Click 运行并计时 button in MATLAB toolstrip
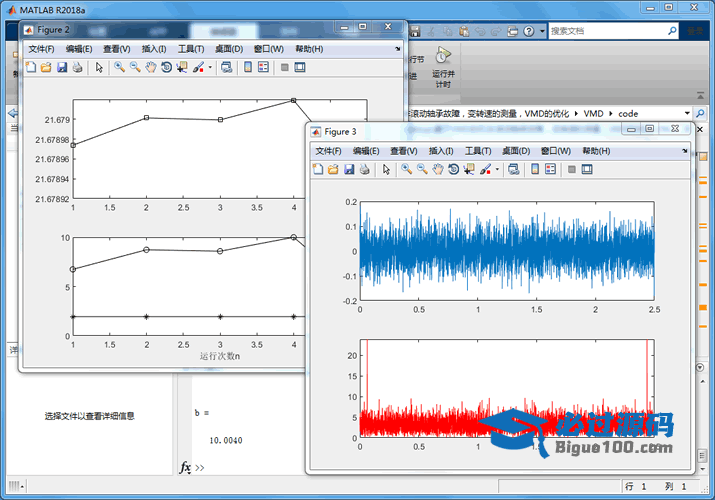The image size is (715, 500). (x=443, y=67)
